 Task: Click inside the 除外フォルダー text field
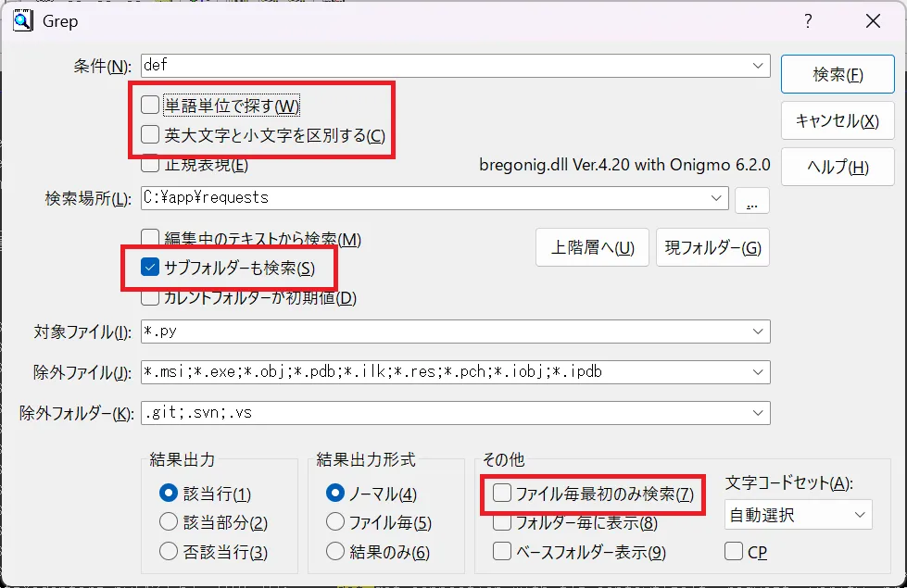click(445, 413)
